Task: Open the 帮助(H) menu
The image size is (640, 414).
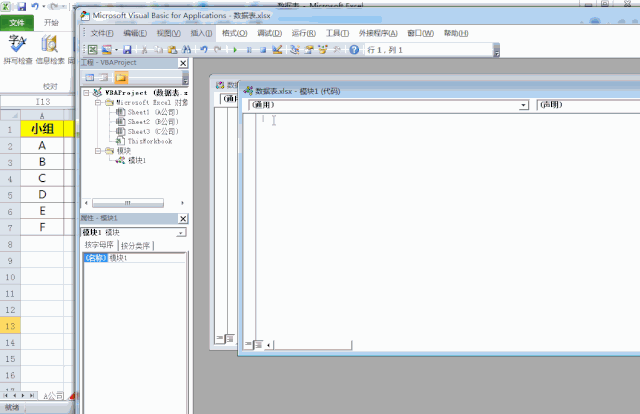Action: [456, 33]
